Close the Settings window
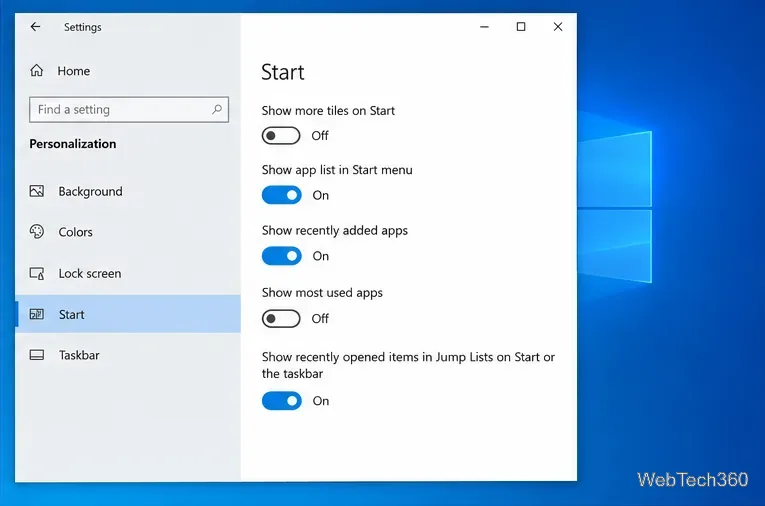The height and width of the screenshot is (506, 765). (558, 27)
